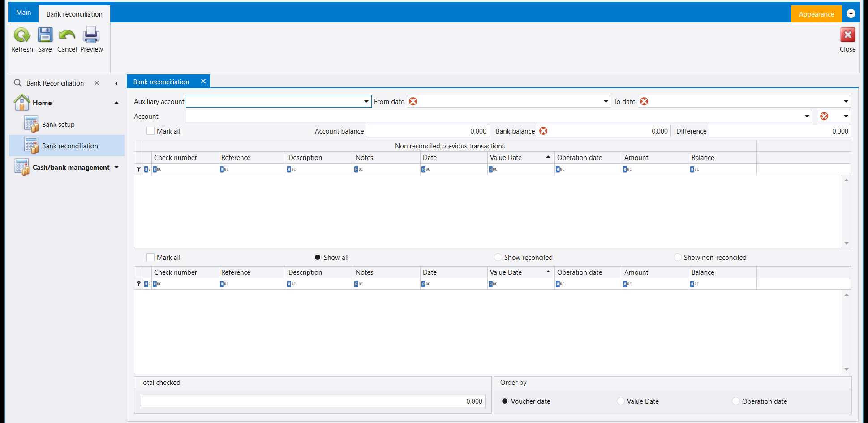Collapse the navigation panel arrow
Viewport: 868px width, 423px height.
coord(116,83)
